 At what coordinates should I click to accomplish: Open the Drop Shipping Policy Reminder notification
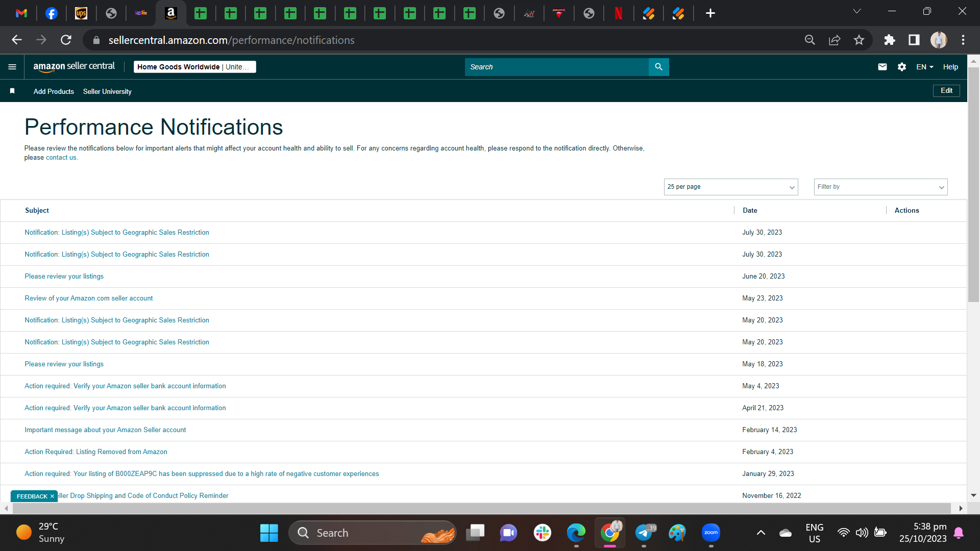click(x=143, y=496)
